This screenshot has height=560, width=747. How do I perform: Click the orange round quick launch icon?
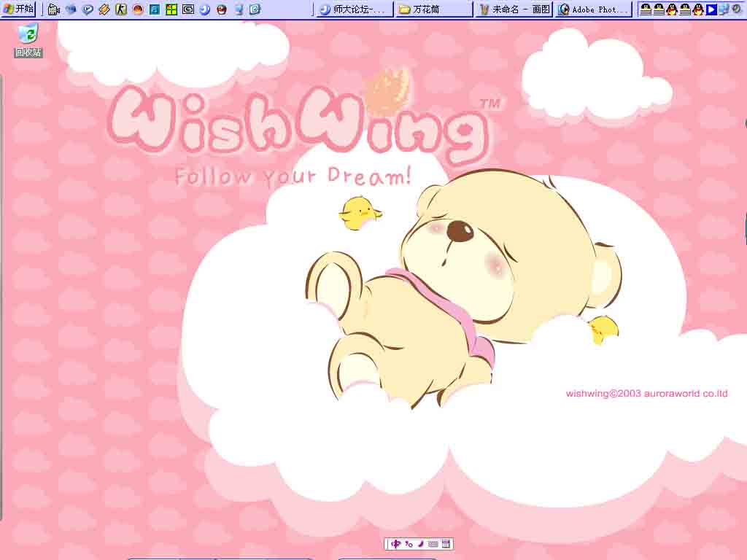pyautogui.click(x=137, y=9)
